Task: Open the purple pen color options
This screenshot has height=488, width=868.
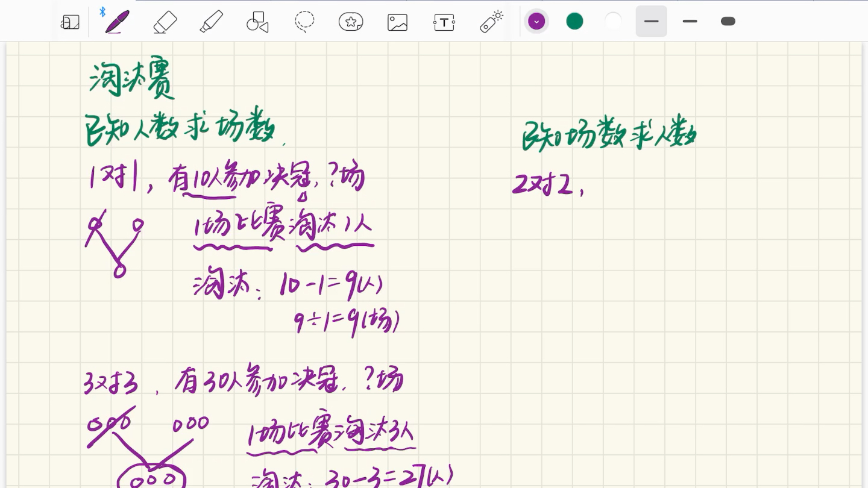Action: tap(536, 22)
